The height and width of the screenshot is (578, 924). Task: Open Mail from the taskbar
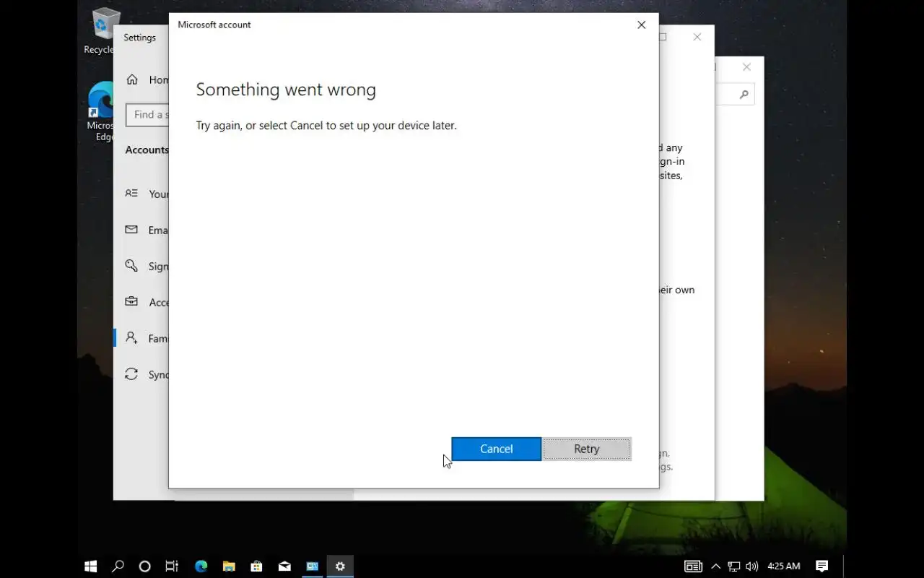(x=284, y=566)
